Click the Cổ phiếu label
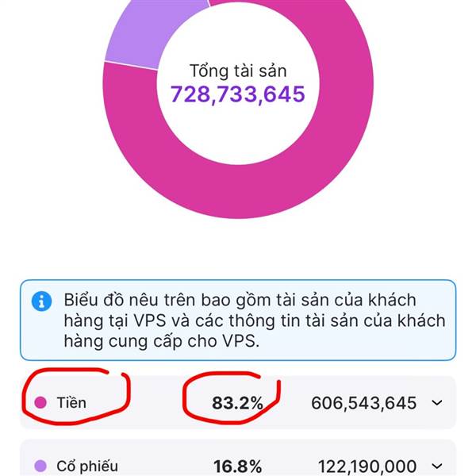 tap(86, 466)
